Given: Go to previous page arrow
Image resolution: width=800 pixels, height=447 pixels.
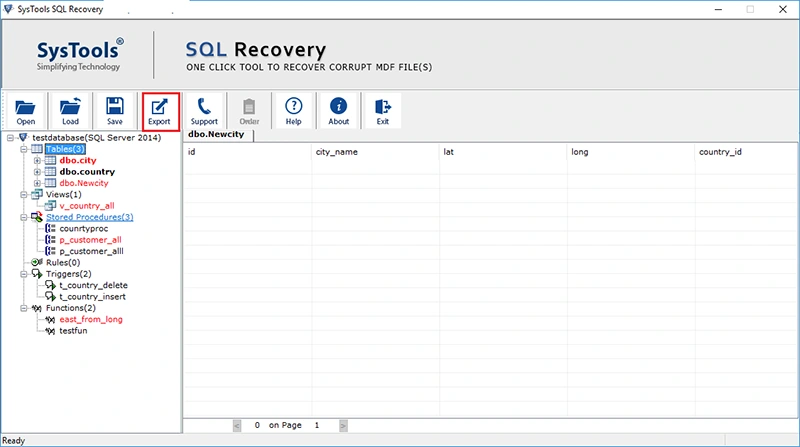Looking at the screenshot, I should click(237, 426).
